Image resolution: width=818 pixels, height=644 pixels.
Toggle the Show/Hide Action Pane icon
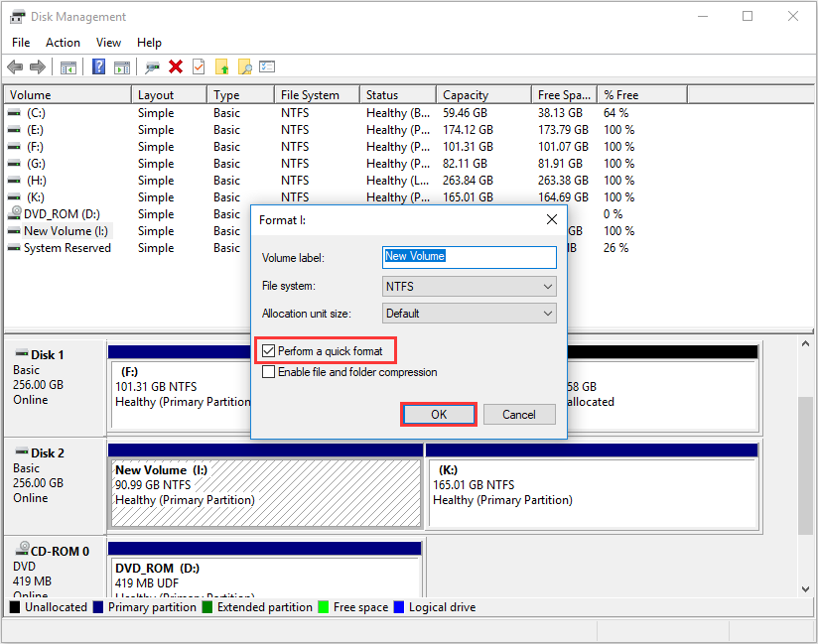coord(121,66)
